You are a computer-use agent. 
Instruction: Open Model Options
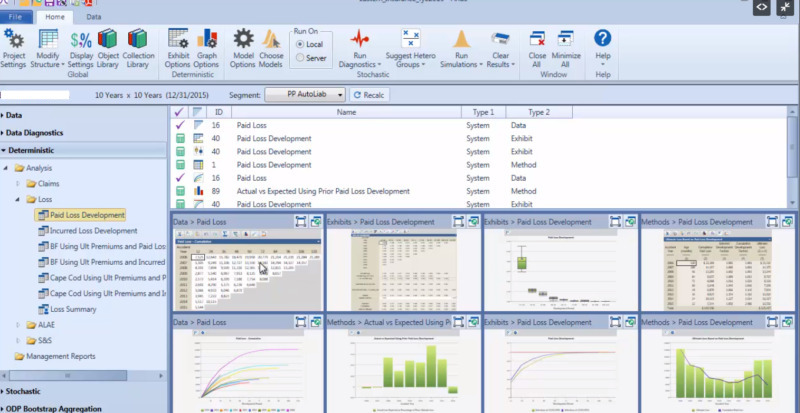(x=243, y=48)
